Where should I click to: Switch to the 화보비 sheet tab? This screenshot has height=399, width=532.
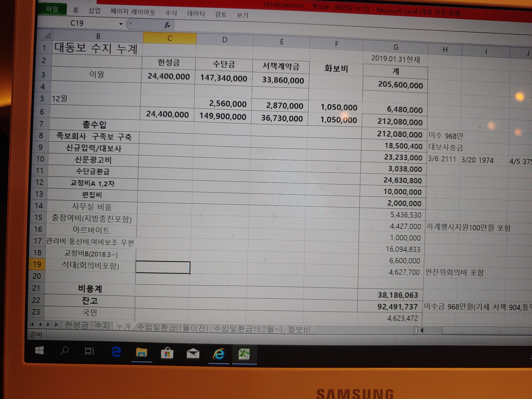[x=299, y=329]
